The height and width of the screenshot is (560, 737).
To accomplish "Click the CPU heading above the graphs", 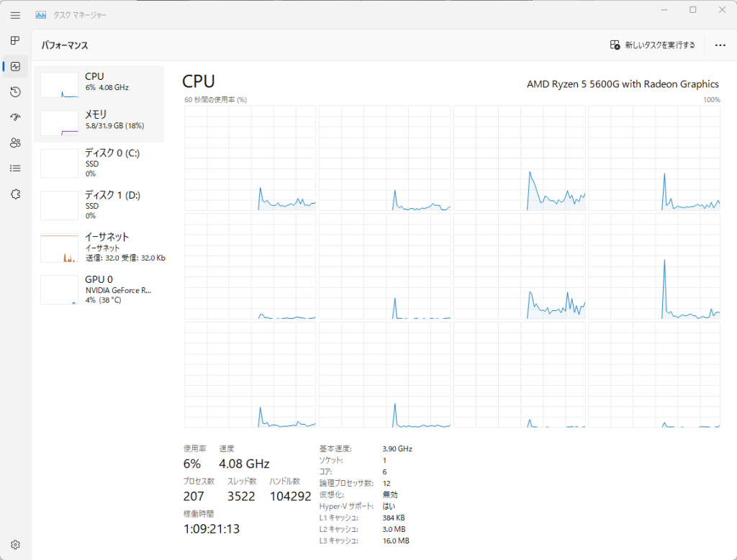I will click(x=197, y=81).
